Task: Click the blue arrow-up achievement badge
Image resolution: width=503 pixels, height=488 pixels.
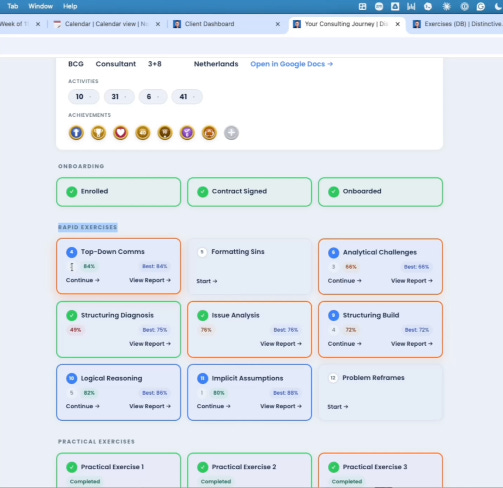Action: 76,133
